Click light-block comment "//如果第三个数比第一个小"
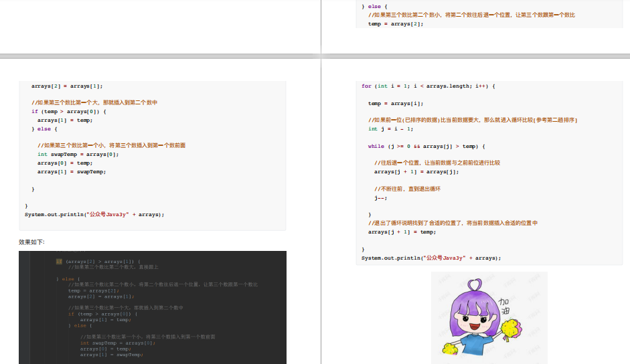The height and width of the screenshot is (364, 630). 111,145
